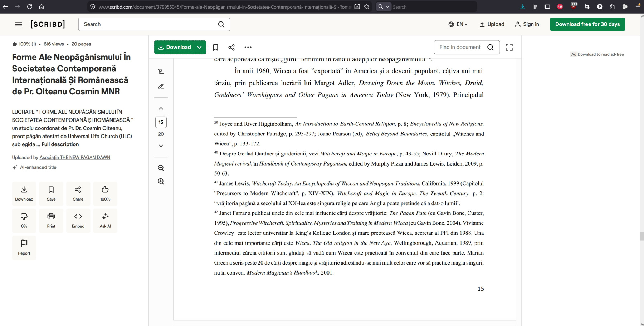The image size is (644, 326).
Task: Open the hamburger main menu
Action: (19, 24)
